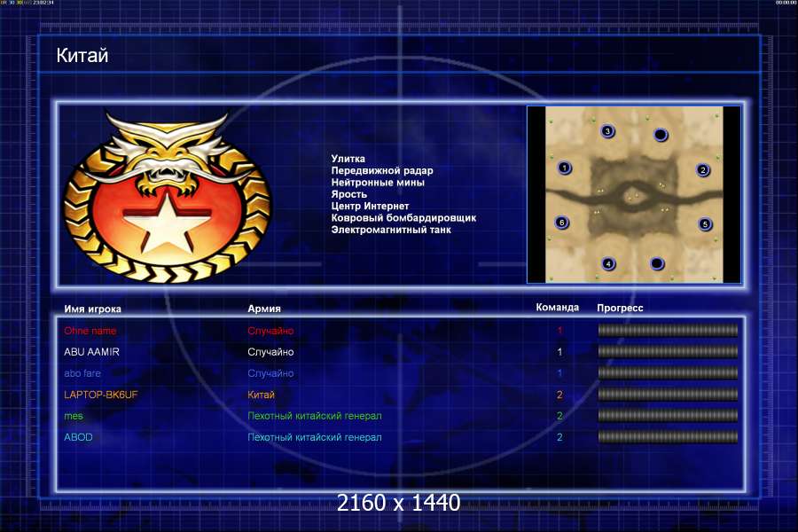The width and height of the screenshot is (798, 532).
Task: Click the Ковровый бомбардировщик entry
Action: tap(403, 218)
